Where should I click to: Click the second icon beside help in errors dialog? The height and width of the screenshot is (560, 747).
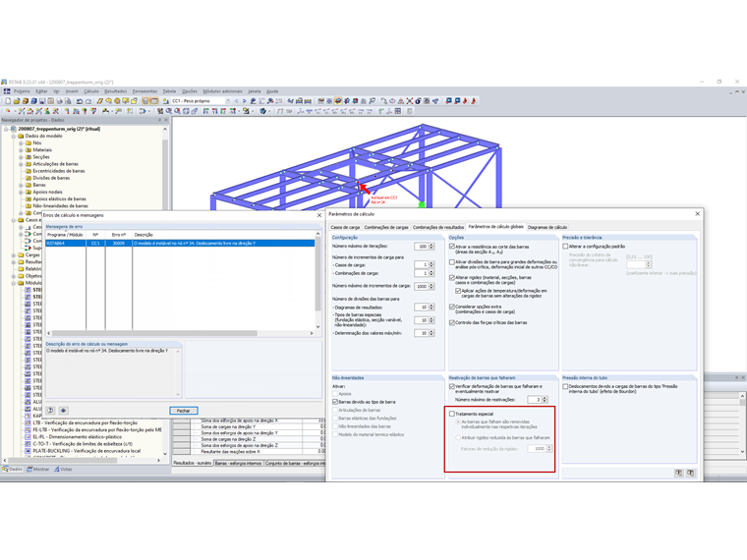[x=63, y=411]
